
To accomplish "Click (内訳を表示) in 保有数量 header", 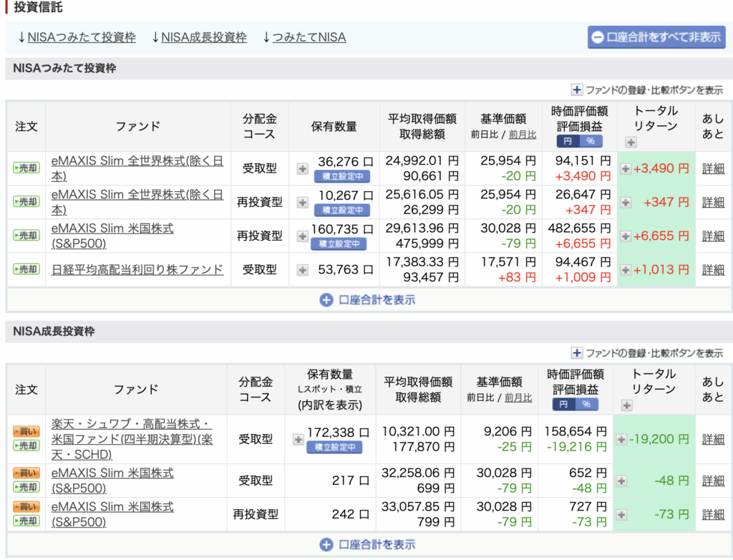I will 330,405.
